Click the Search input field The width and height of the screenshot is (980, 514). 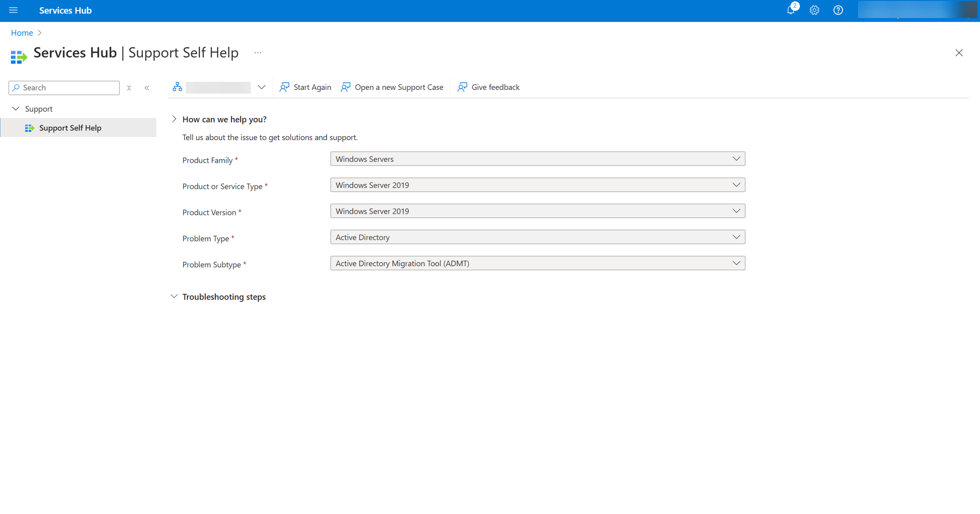(x=64, y=87)
